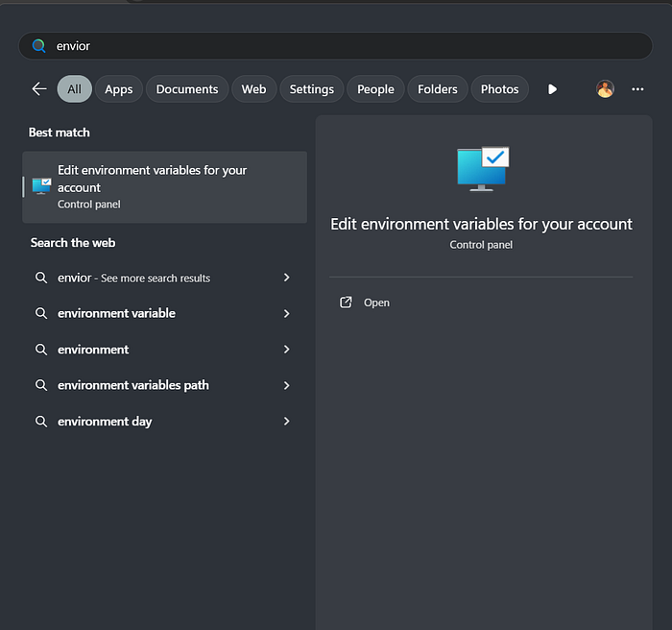Switch to the Documents filter tab
Image resolution: width=672 pixels, height=630 pixels.
coord(187,89)
